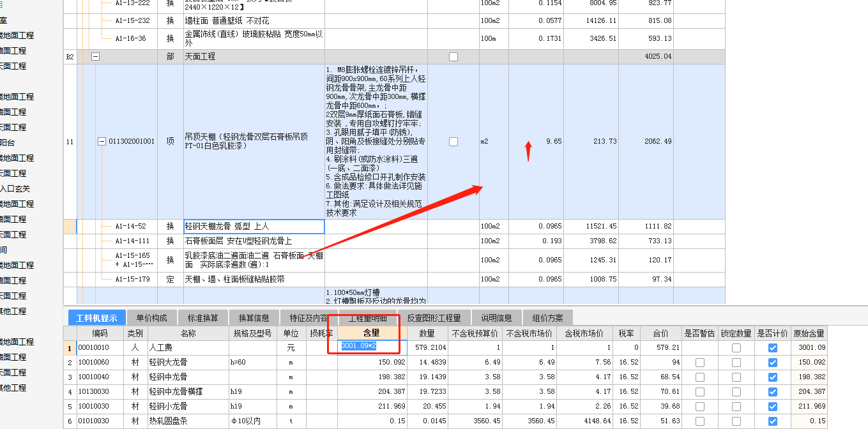Toggle 是否暂估 for 热轧圆盘条

(x=700, y=421)
